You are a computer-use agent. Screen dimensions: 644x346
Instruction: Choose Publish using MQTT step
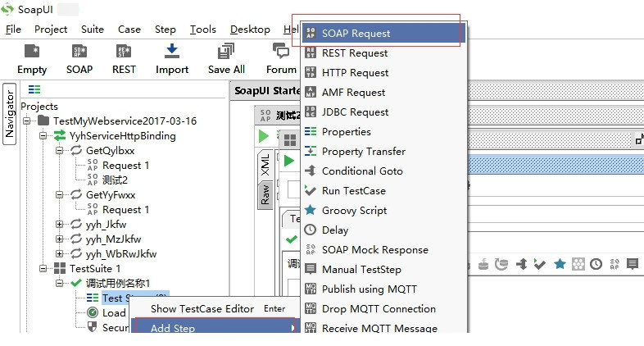(383, 289)
